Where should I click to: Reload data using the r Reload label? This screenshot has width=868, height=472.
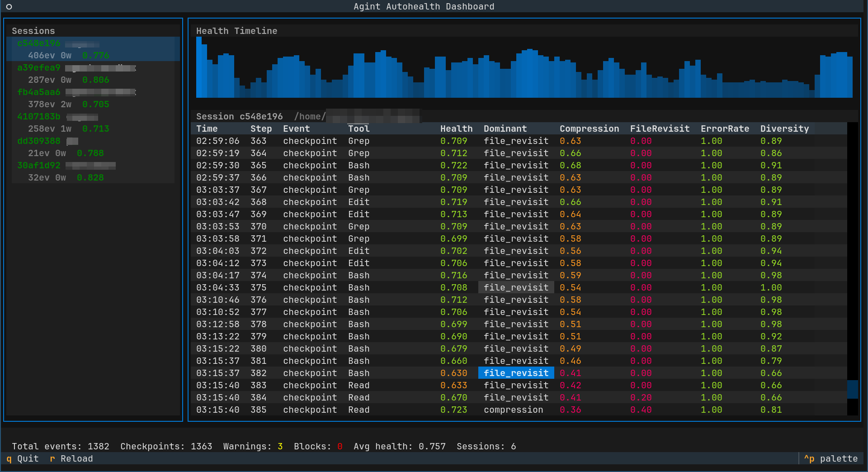point(71,458)
